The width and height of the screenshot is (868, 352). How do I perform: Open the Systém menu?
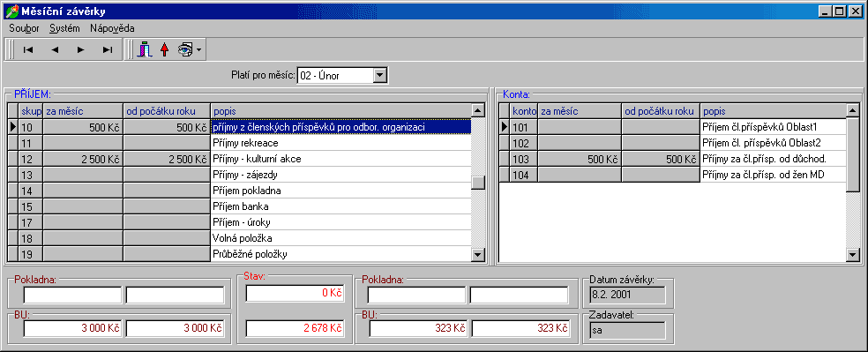pyautogui.click(x=64, y=28)
